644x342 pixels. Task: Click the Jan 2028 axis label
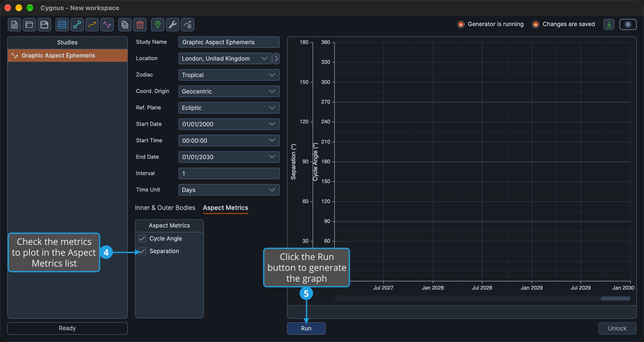[433, 288]
